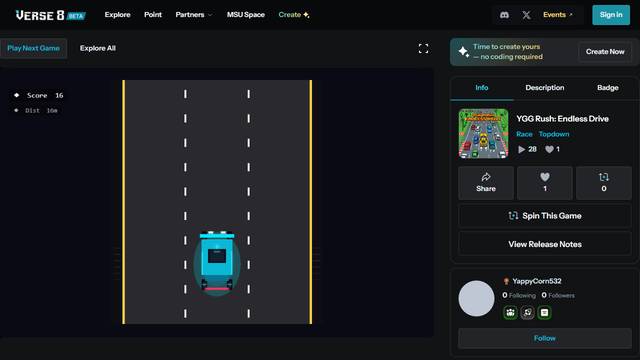Click Explore All button

(x=98, y=48)
